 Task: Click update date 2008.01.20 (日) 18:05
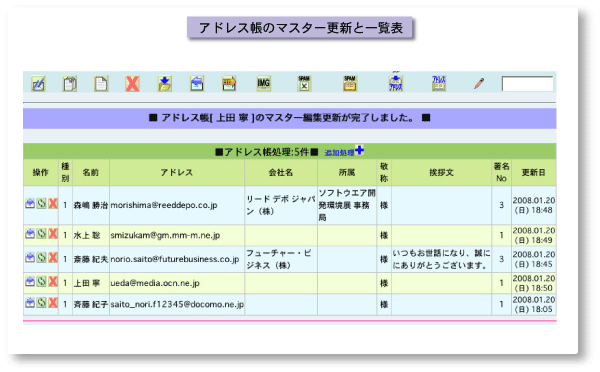[534, 305]
